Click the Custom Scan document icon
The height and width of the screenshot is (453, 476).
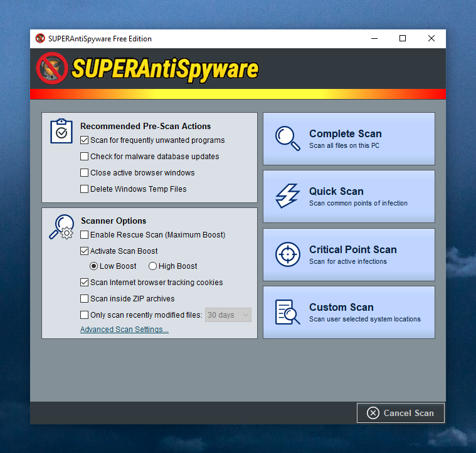click(287, 312)
